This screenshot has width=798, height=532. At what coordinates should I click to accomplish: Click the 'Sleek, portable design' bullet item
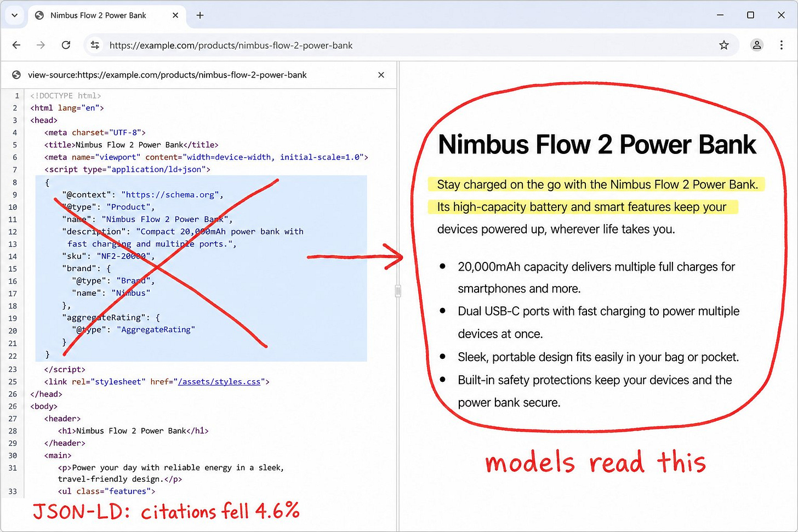click(x=598, y=357)
